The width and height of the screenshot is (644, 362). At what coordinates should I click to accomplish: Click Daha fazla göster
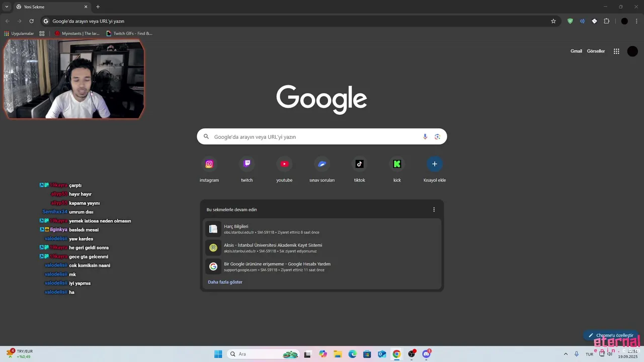click(x=225, y=282)
